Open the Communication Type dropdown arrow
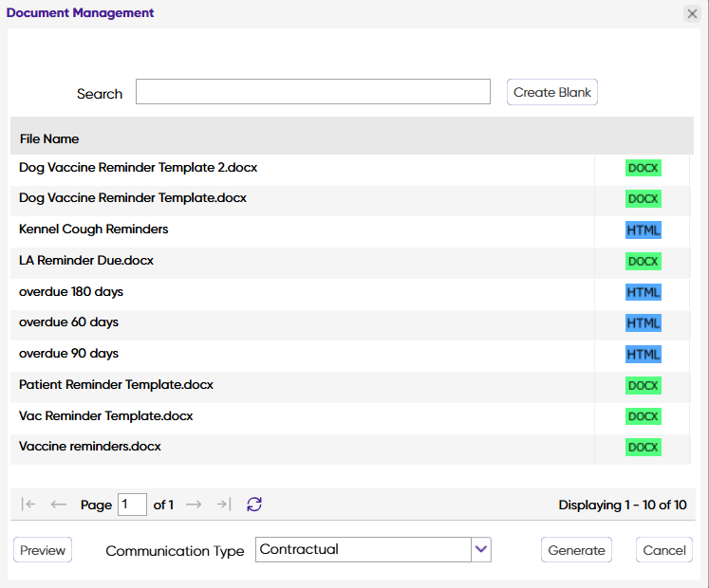Image resolution: width=709 pixels, height=588 pixels. pos(481,549)
